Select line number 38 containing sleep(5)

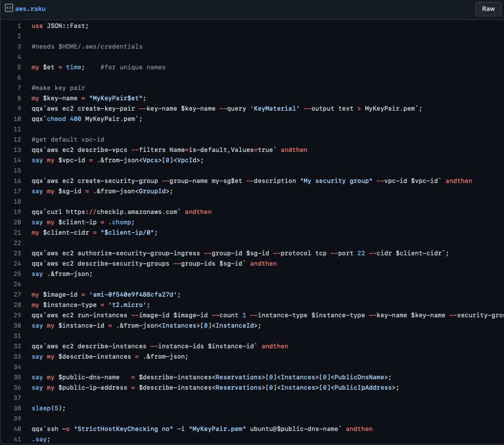(19, 408)
